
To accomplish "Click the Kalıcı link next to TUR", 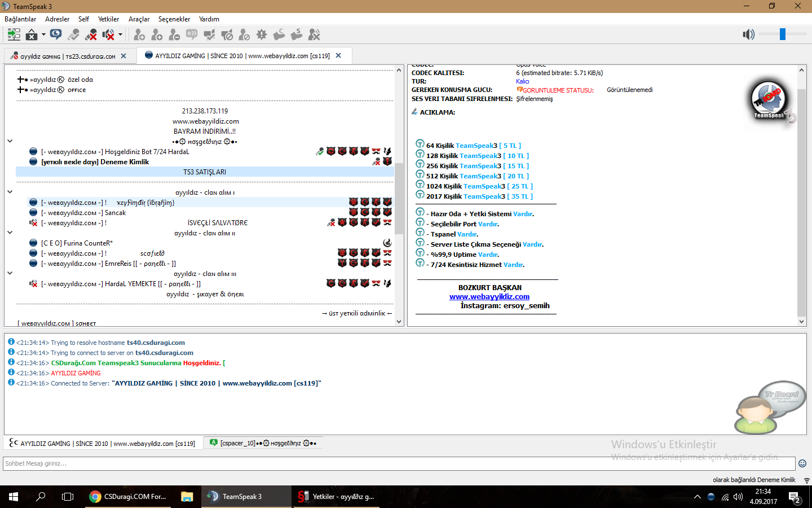I will (522, 81).
